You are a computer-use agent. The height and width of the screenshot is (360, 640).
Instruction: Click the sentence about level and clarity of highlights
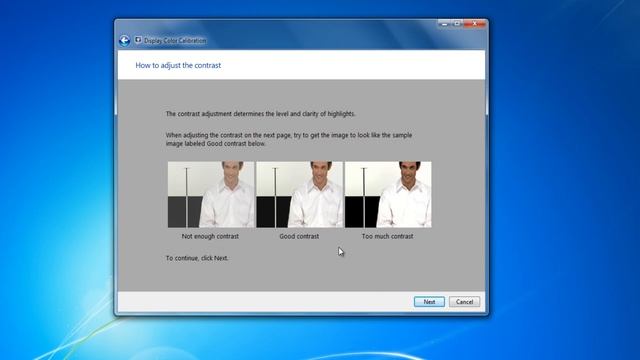click(x=260, y=114)
